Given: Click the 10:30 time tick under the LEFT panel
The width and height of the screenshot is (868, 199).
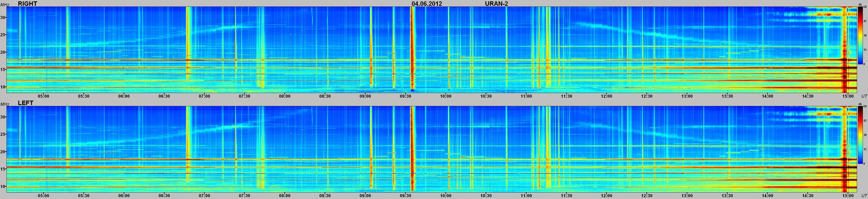Looking at the screenshot, I should click(486, 196).
